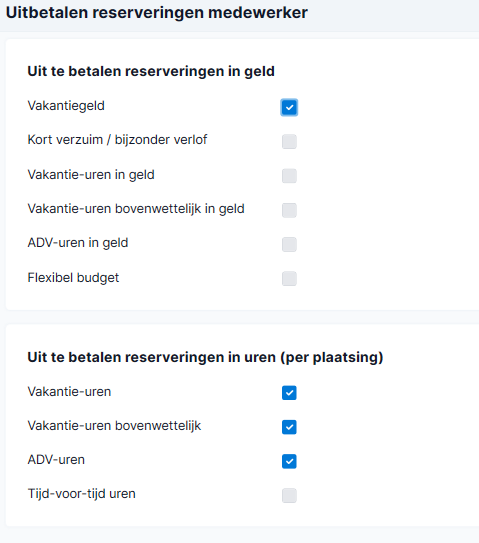The height and width of the screenshot is (543, 479).
Task: Uncheck the Vakantiegeld checkbox
Action: [x=289, y=107]
